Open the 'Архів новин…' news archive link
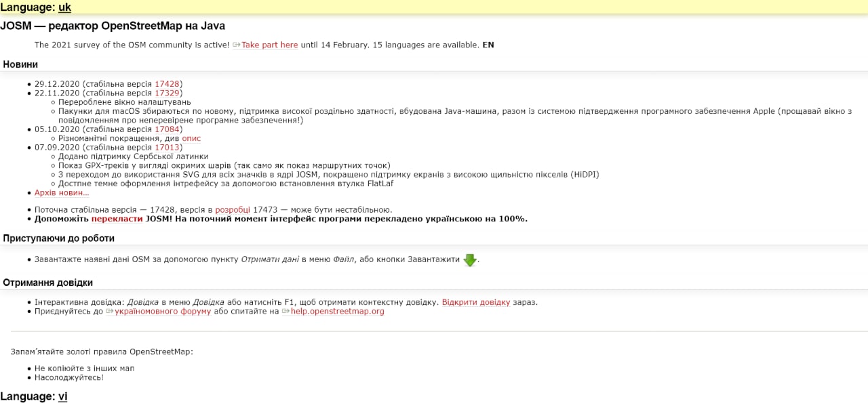This screenshot has width=868, height=403. tap(62, 192)
